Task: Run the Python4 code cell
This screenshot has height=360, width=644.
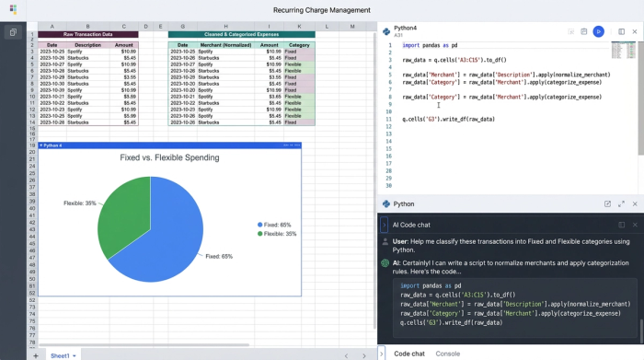Action: (x=598, y=31)
